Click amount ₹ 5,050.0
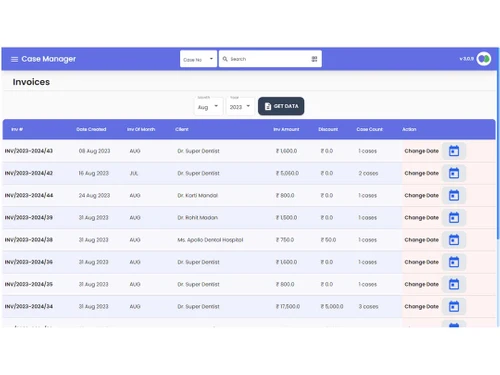 (287, 173)
